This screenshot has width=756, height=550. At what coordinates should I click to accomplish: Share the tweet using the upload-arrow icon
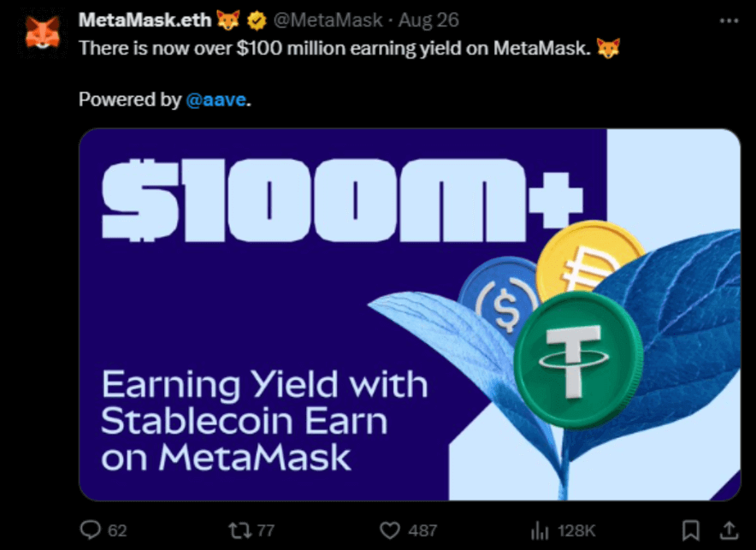click(729, 530)
